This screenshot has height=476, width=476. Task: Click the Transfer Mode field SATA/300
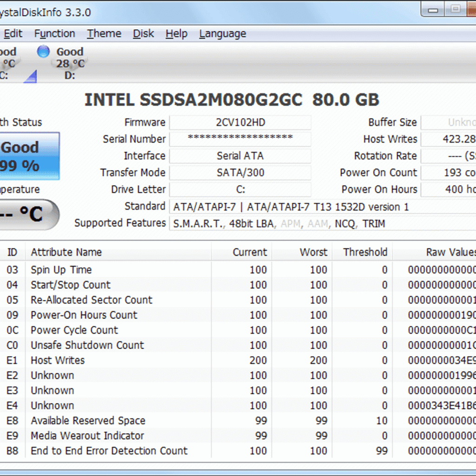[240, 172]
